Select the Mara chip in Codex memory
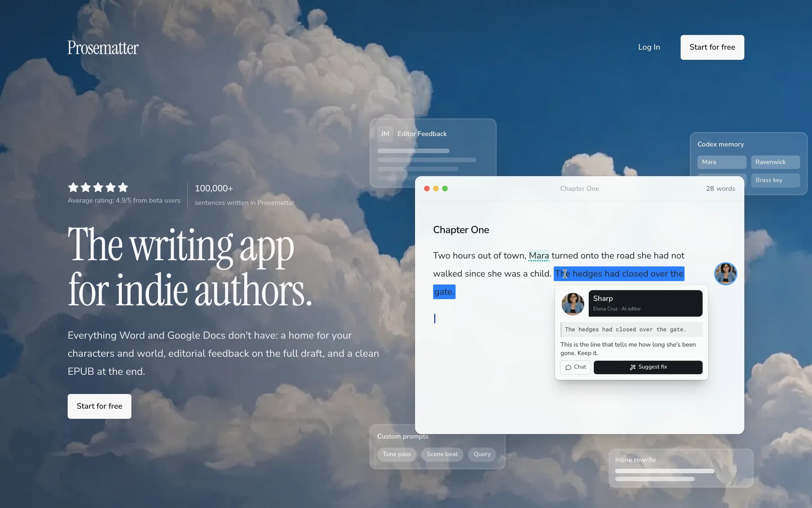The width and height of the screenshot is (812, 508). click(x=722, y=162)
